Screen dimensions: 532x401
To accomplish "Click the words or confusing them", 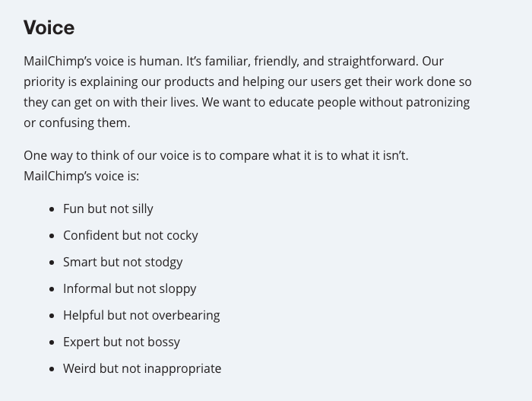I will (77, 123).
